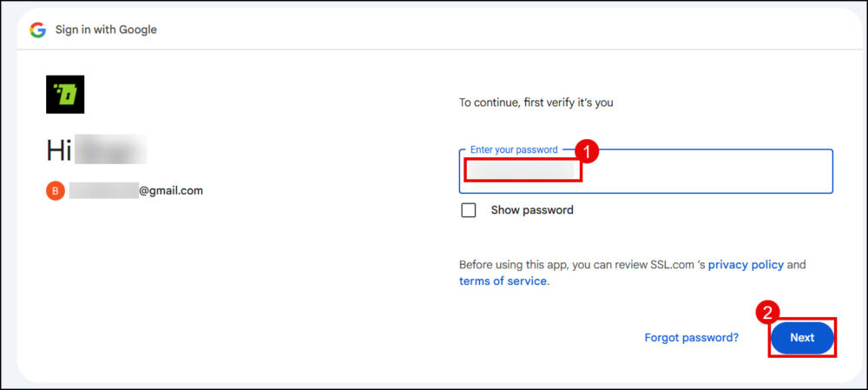
Task: Click the Sign in with Google header text
Action: click(x=106, y=30)
